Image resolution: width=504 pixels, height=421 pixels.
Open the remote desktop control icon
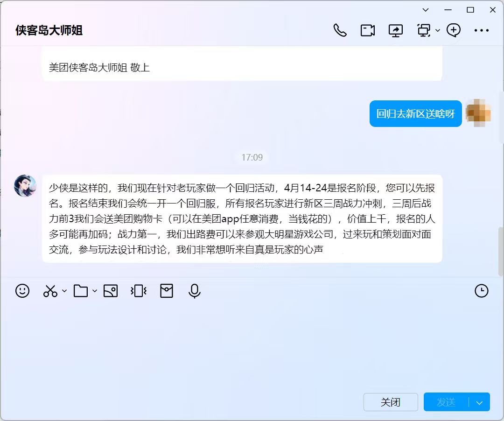[424, 30]
